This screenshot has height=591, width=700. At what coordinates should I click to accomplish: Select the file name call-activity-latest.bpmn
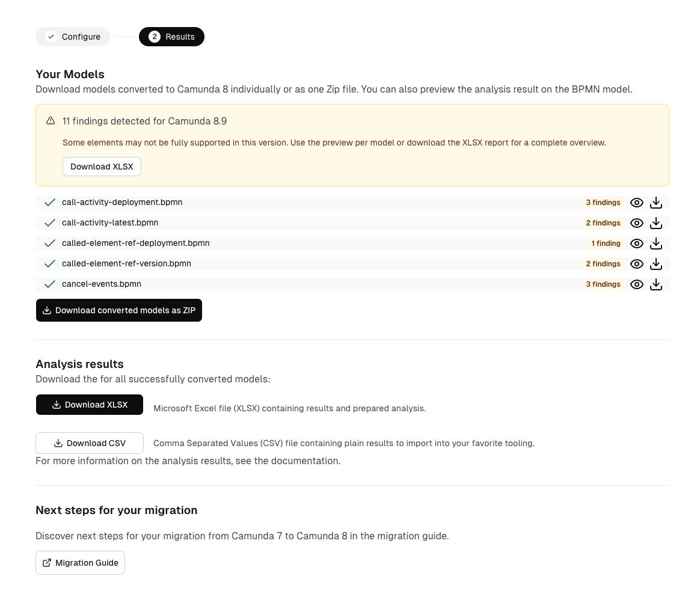[x=110, y=222]
